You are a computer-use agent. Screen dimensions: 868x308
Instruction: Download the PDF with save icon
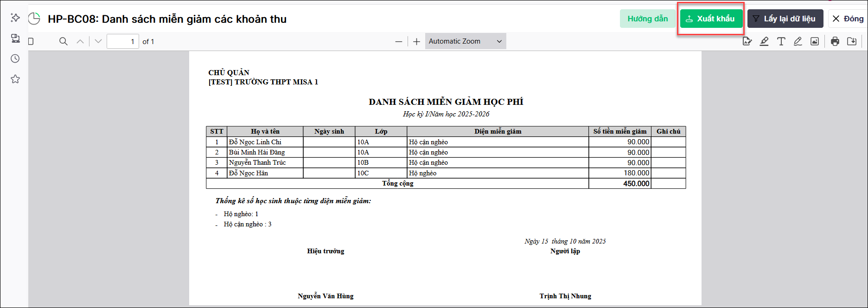852,41
